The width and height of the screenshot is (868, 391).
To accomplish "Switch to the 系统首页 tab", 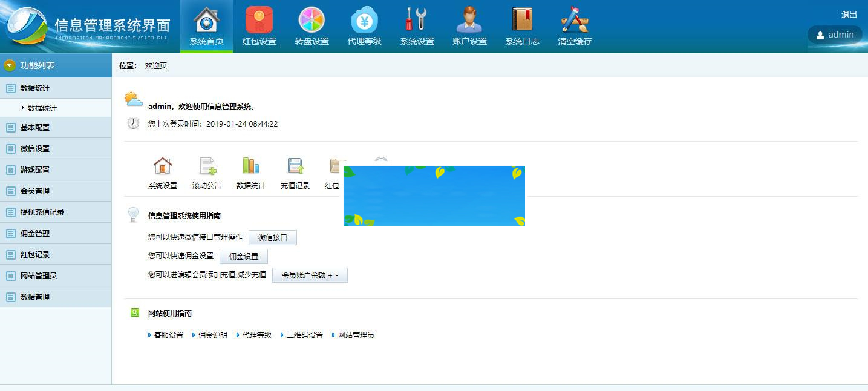I will coord(206,25).
